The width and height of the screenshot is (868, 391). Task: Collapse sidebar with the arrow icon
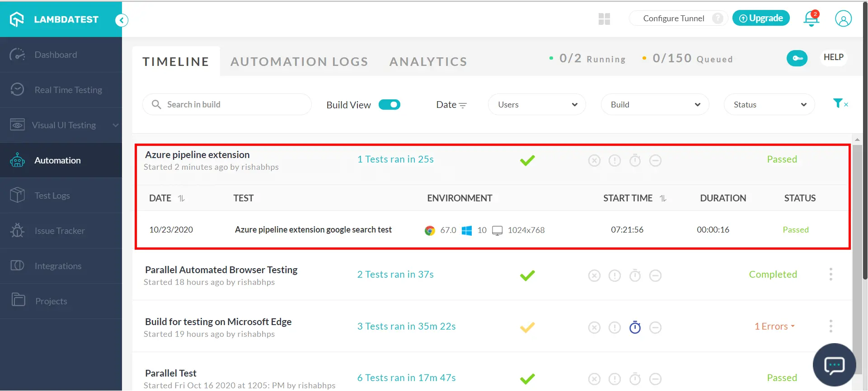click(122, 20)
